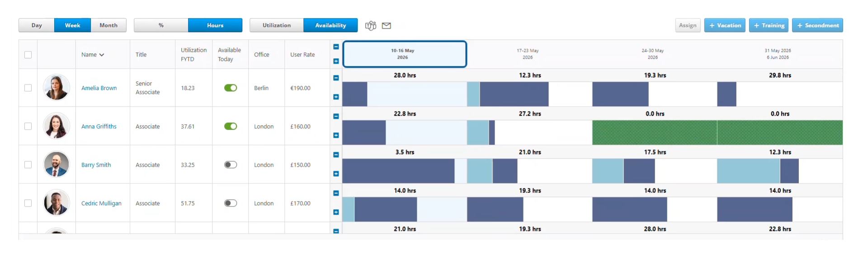Tick the select-all checkbox in header
Viewport: 868px width, 253px height.
point(28,55)
